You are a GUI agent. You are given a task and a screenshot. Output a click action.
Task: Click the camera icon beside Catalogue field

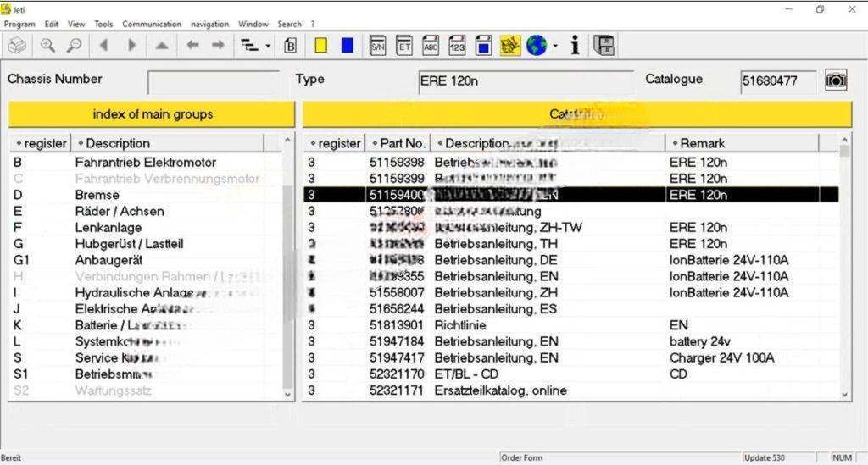coord(836,80)
